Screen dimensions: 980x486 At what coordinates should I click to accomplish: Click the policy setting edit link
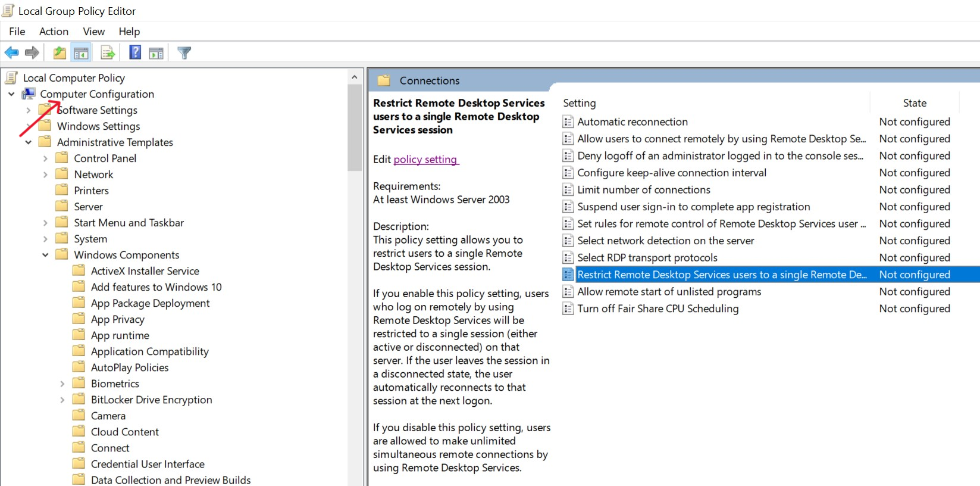coord(425,160)
